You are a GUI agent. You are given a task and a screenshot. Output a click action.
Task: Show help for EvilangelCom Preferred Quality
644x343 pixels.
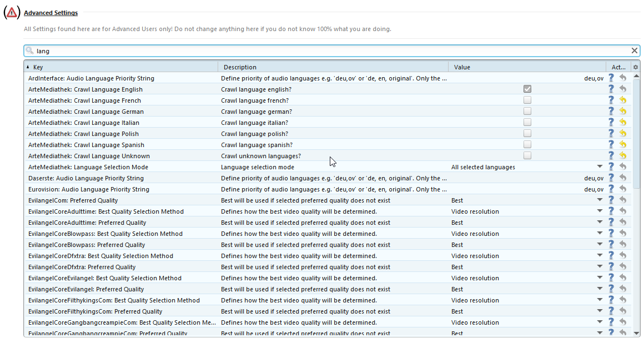[611, 200]
